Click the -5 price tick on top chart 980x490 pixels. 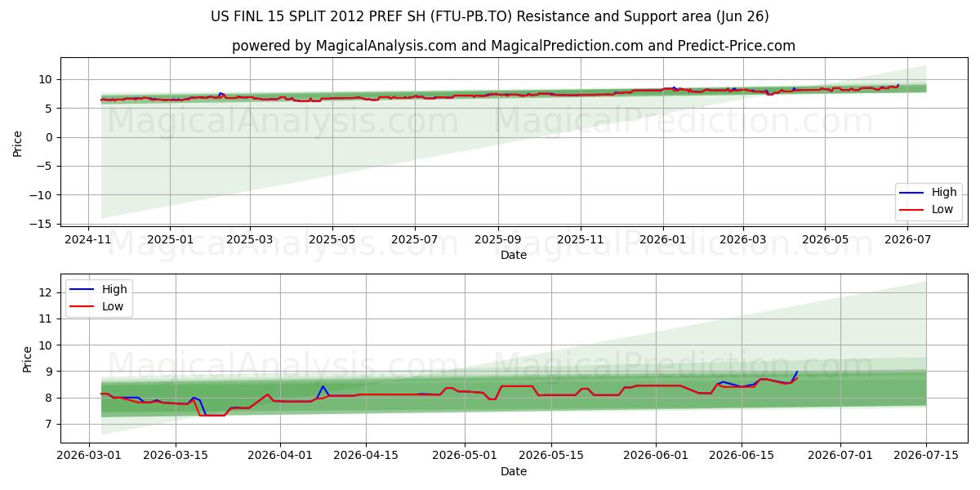pyautogui.click(x=45, y=166)
